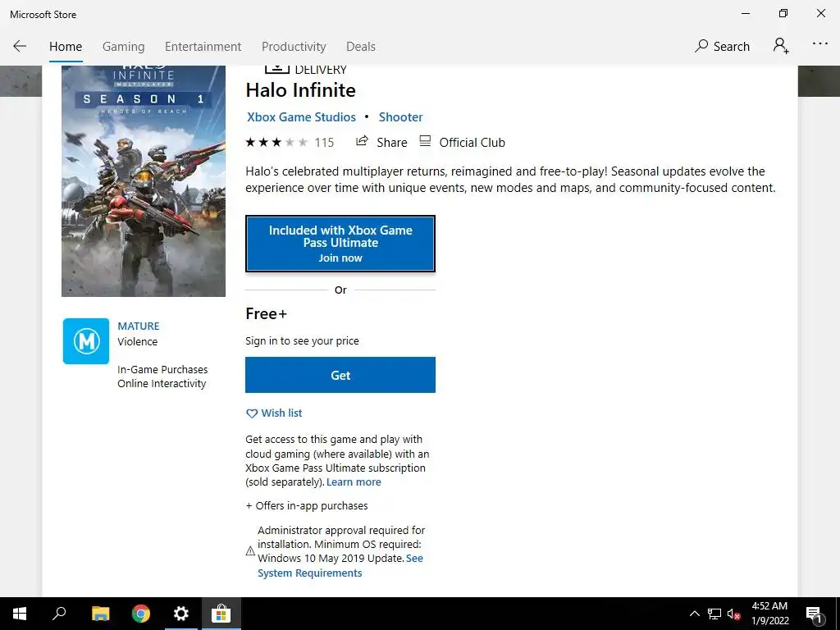Viewport: 840px width, 630px height.
Task: Open the Xbox Game Studios link
Action: point(301,116)
